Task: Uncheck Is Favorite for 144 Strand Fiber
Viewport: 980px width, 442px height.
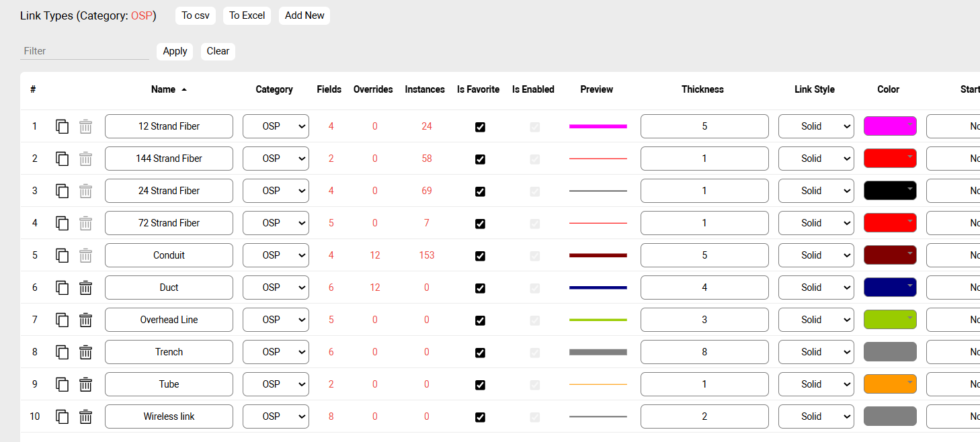Action: coord(480,159)
